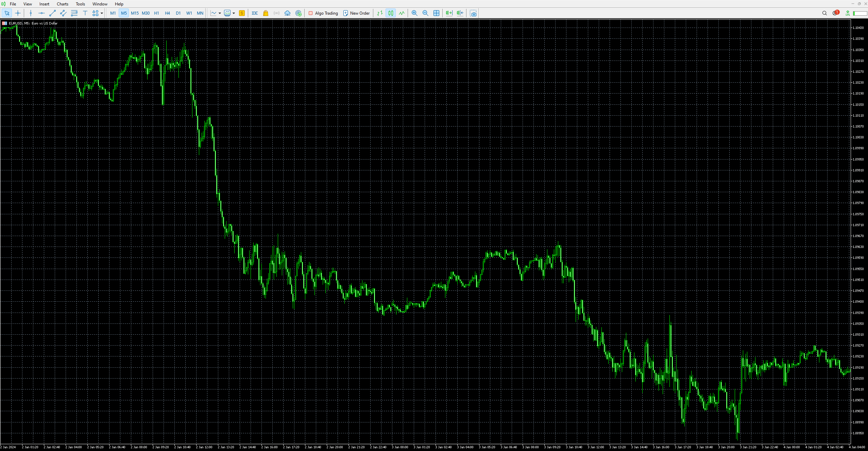The width and height of the screenshot is (868, 451).
Task: Toggle Algo Trading on
Action: [x=323, y=13]
